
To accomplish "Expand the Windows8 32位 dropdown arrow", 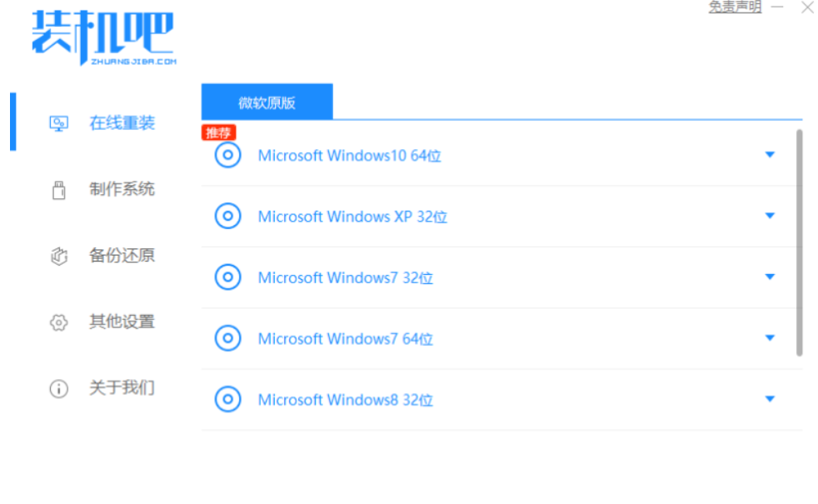I will click(770, 399).
